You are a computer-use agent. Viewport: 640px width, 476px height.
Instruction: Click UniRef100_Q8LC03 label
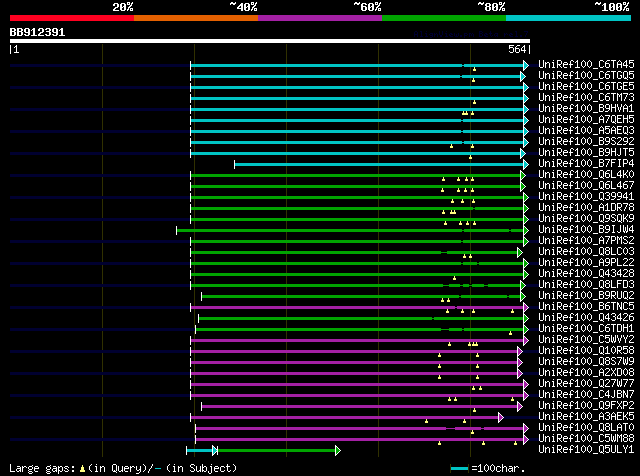point(586,252)
